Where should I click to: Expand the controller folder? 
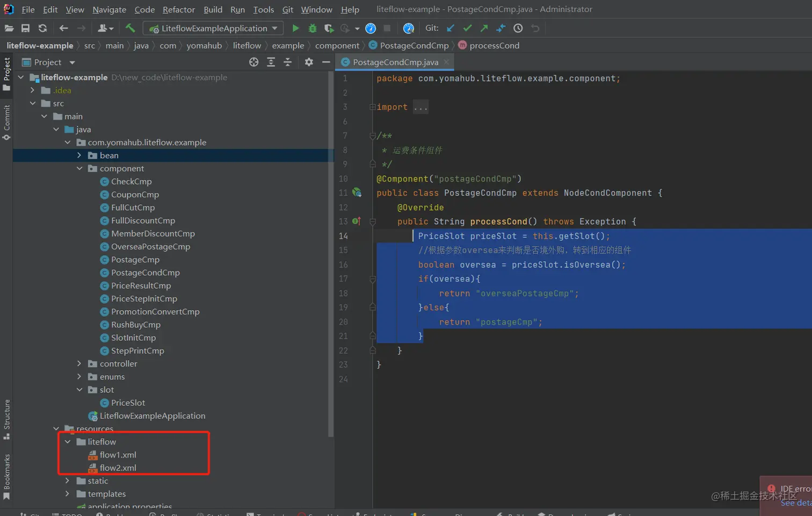coord(79,364)
